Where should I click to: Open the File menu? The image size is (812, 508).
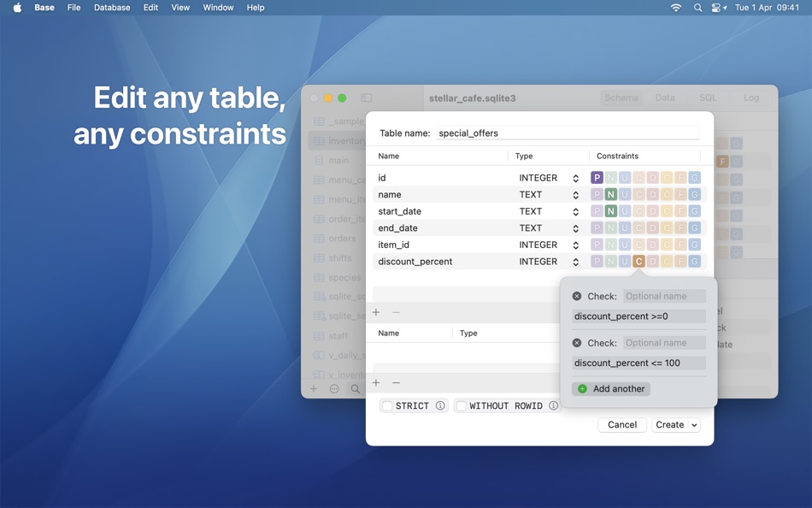pos(74,8)
